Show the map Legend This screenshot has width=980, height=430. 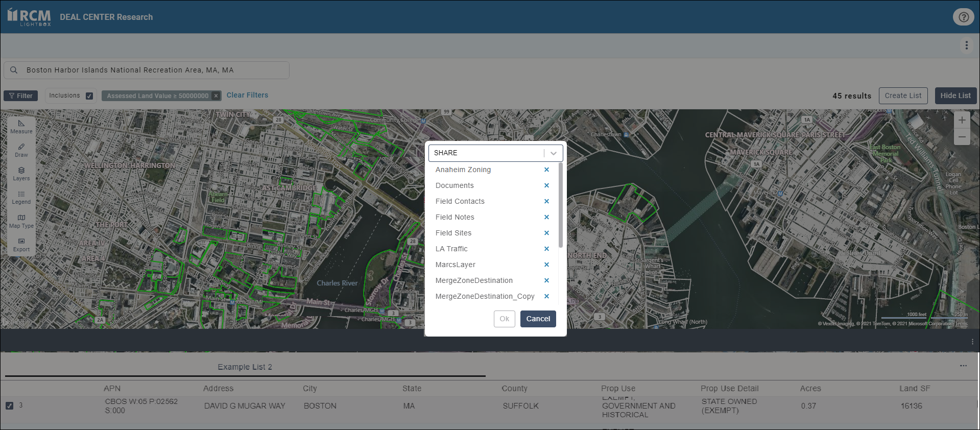click(21, 197)
